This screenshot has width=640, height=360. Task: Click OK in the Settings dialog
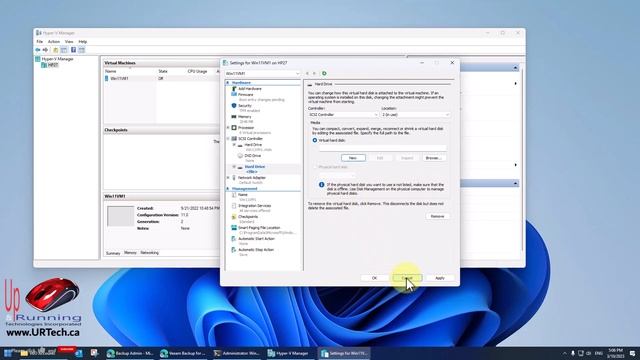coord(374,278)
